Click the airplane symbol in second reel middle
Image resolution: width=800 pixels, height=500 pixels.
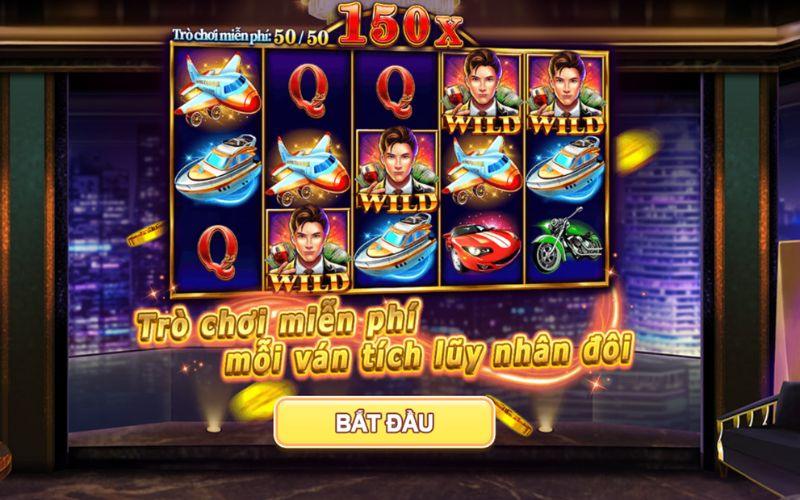tap(308, 167)
